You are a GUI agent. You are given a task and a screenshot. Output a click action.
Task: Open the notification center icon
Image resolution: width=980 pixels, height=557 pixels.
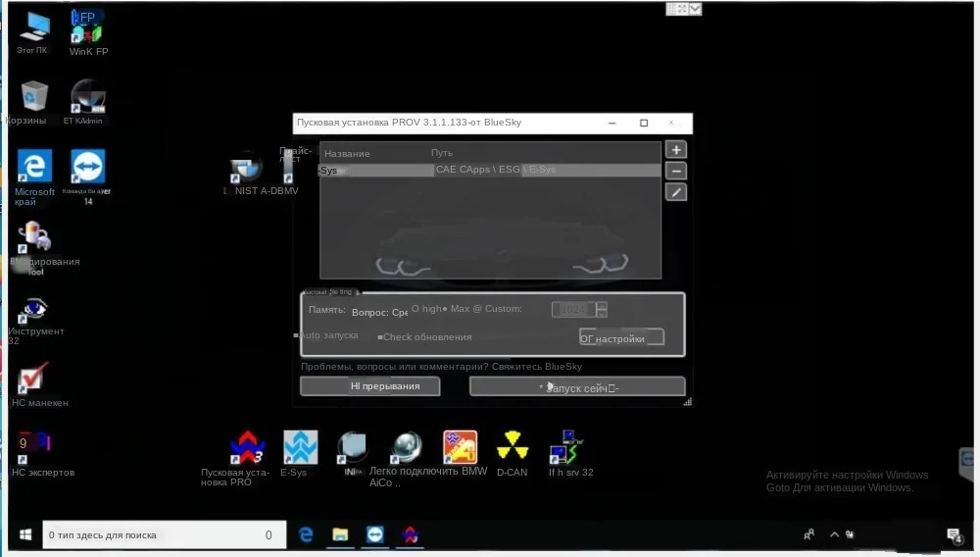pos(954,535)
